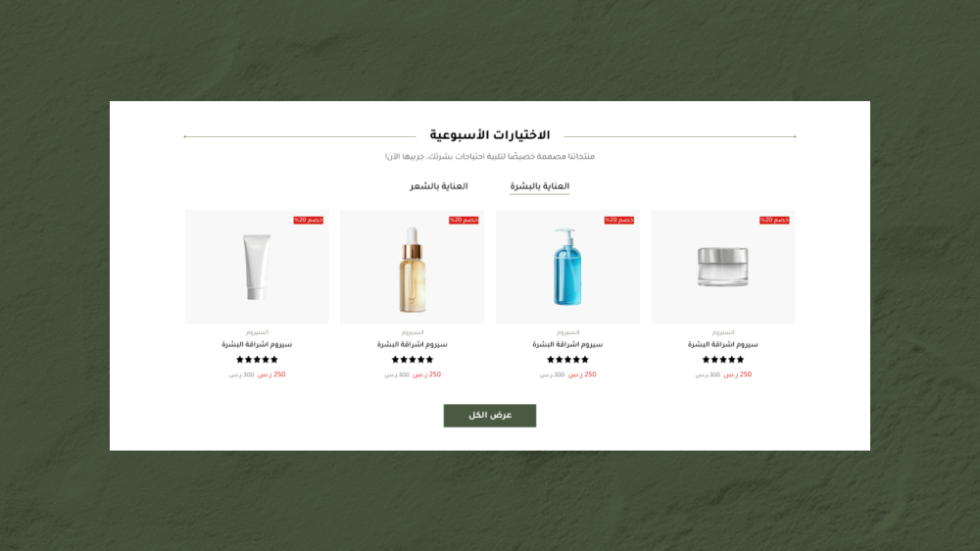Click the عرض الكل button
980x551 pixels.
[490, 416]
